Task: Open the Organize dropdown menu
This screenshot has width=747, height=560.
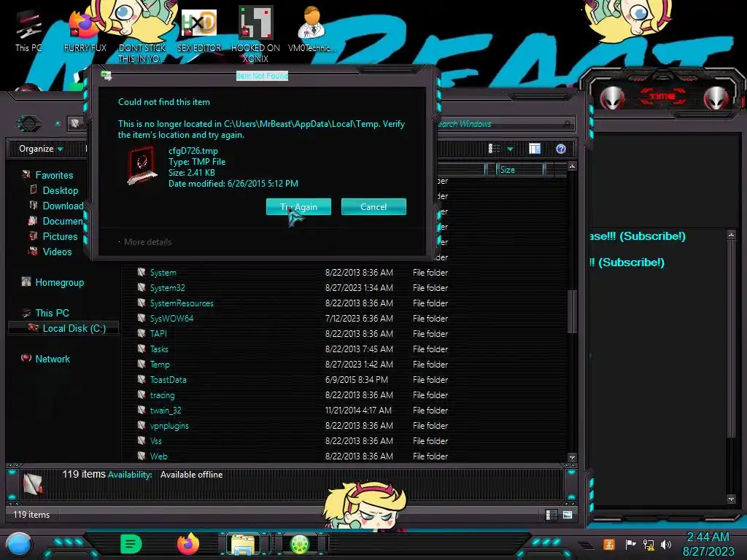Action: tap(41, 149)
